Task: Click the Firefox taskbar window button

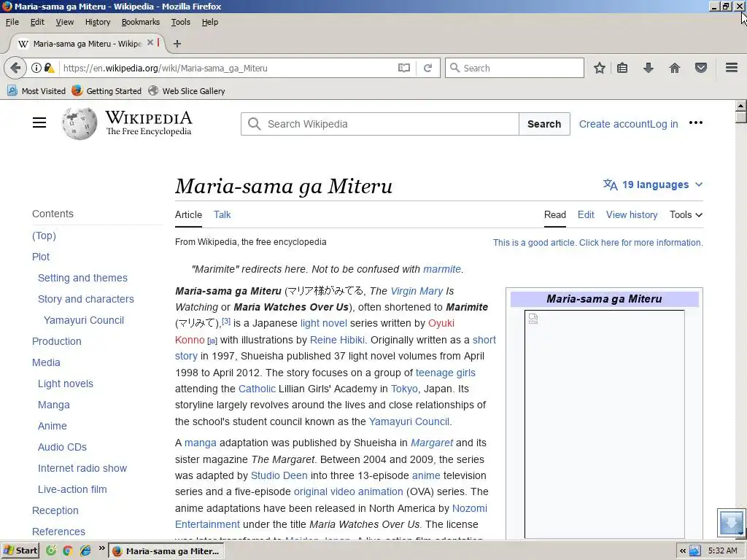Action: tap(166, 551)
